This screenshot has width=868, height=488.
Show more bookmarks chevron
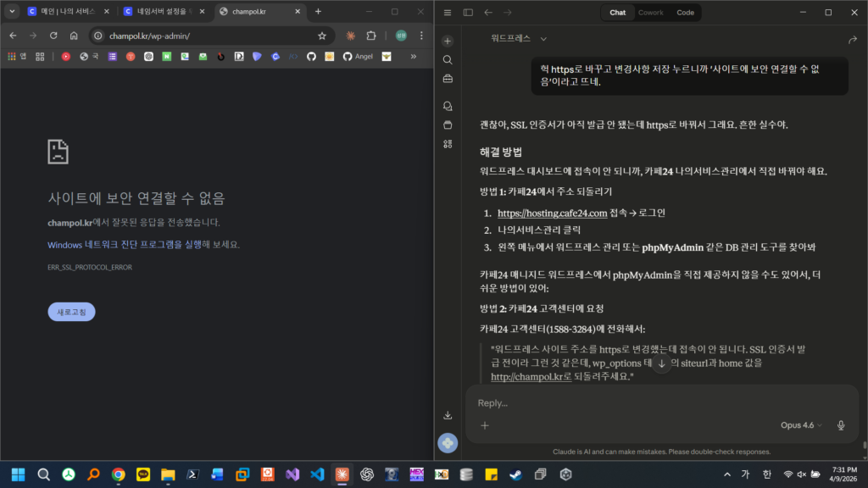413,57
